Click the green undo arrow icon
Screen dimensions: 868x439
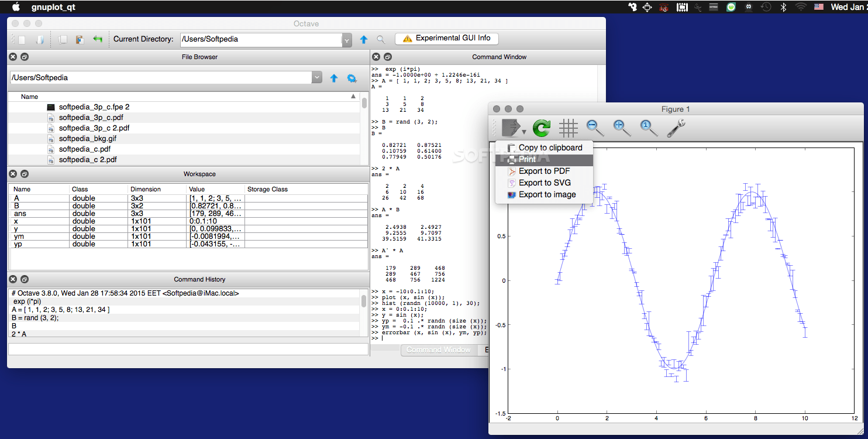pyautogui.click(x=97, y=39)
